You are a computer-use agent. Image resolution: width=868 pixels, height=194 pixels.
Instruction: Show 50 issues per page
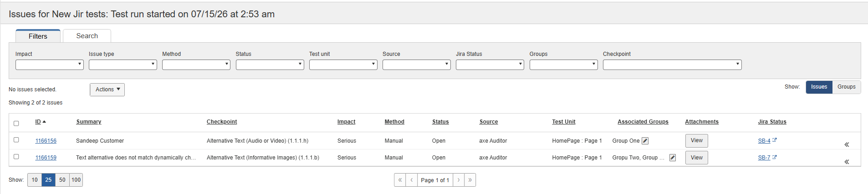pos(62,180)
